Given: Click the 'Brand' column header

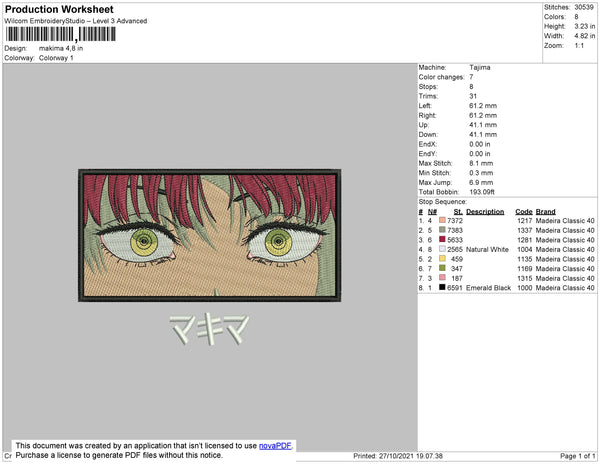Looking at the screenshot, I should 546,212.
